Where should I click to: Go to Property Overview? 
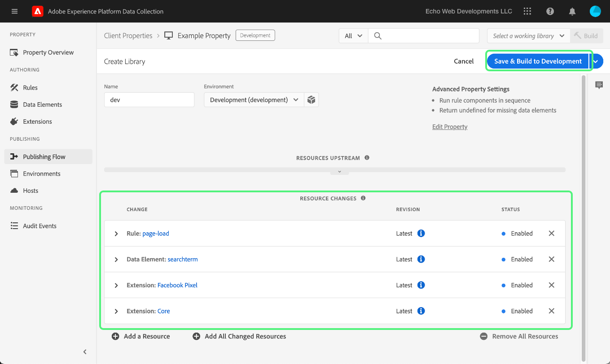pos(48,52)
